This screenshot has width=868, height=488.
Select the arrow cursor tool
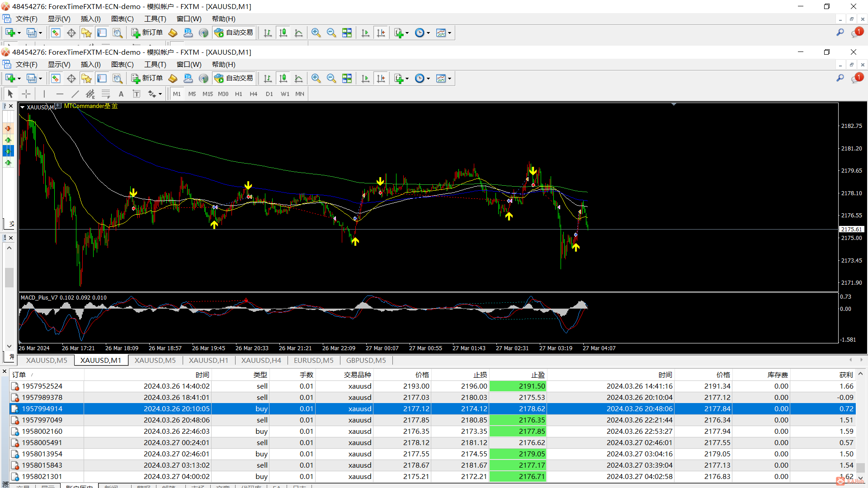point(10,94)
